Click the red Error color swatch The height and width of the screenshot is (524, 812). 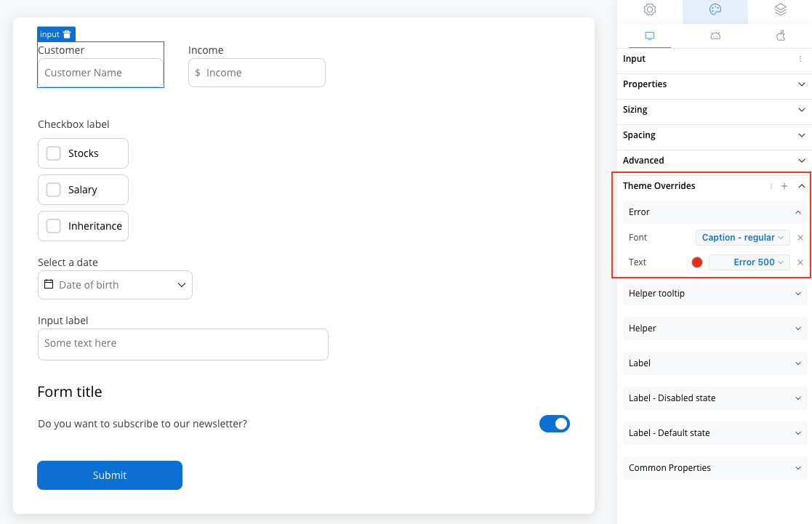(x=697, y=262)
